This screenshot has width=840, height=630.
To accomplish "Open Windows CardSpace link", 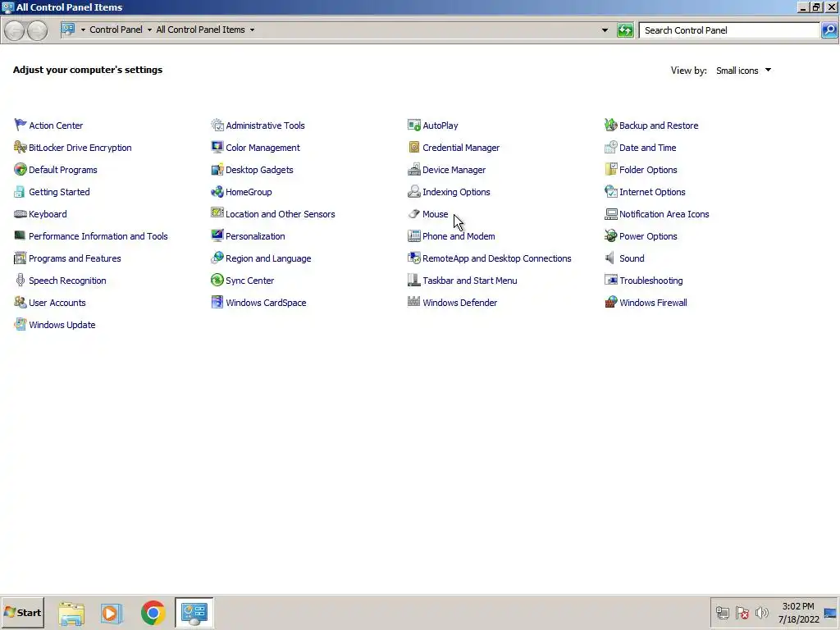I will (266, 303).
